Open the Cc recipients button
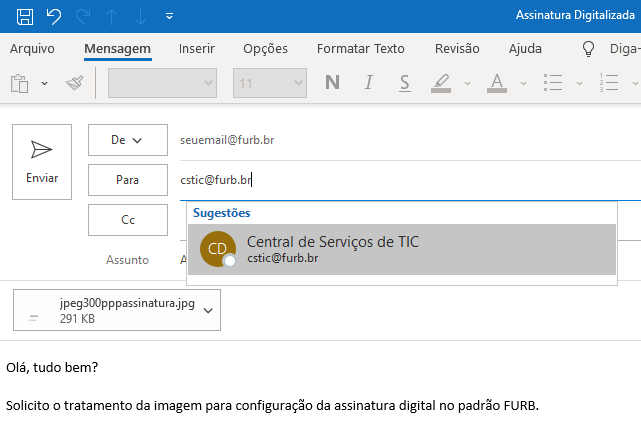Viewport: 641px width, 433px height. coord(128,220)
